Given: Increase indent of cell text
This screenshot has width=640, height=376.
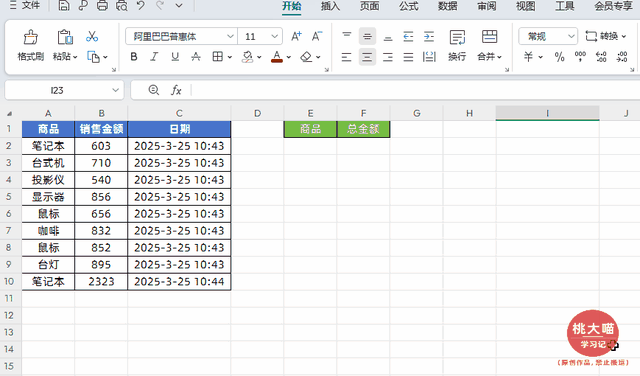Looking at the screenshot, I should point(429,36).
